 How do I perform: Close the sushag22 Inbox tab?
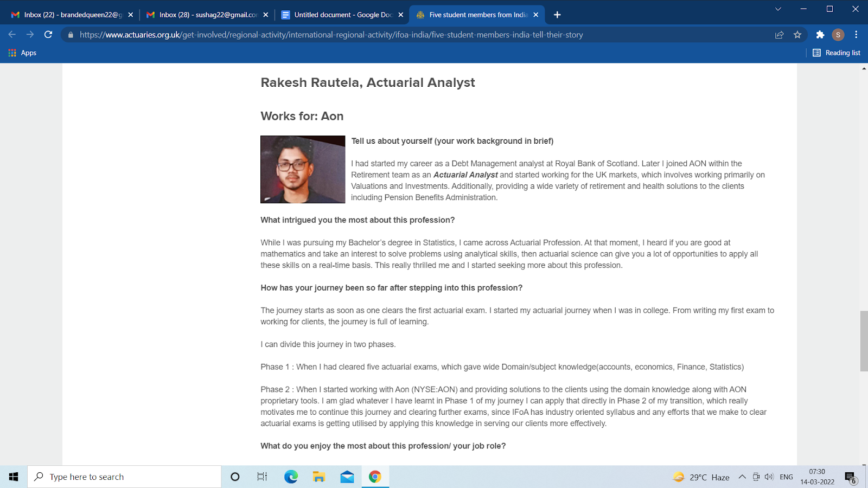pos(266,15)
